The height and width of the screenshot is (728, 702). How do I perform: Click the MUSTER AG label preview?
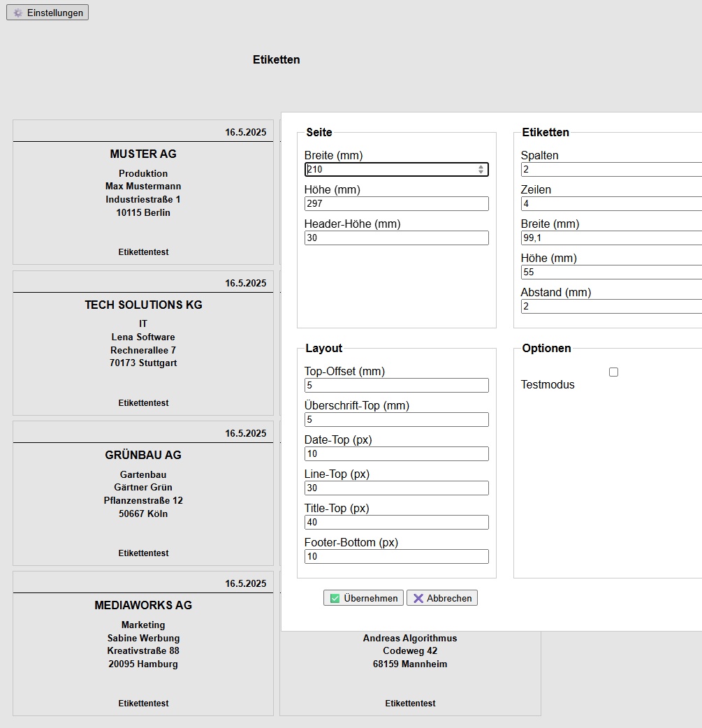click(143, 192)
